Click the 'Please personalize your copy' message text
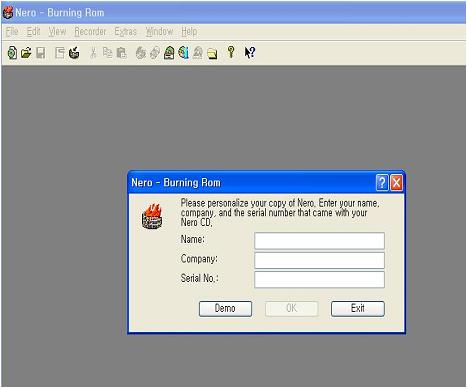Image resolution: width=467 pixels, height=389 pixels. point(280,213)
